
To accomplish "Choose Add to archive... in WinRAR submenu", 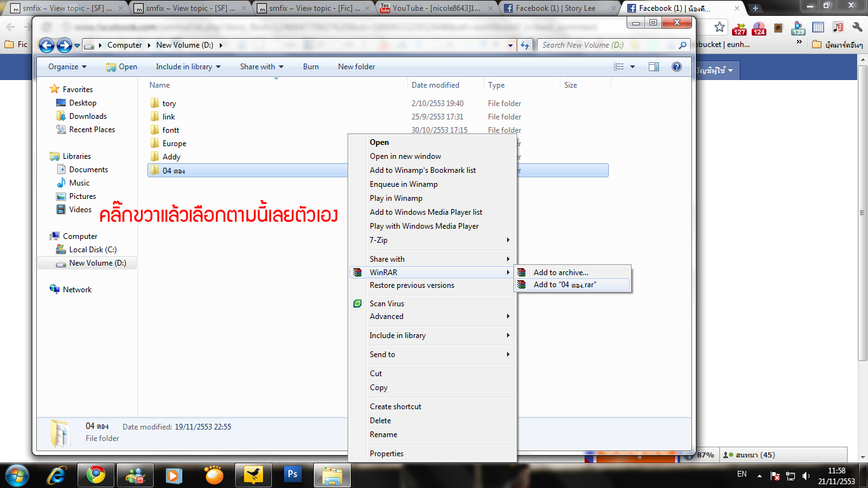I will pos(561,273).
